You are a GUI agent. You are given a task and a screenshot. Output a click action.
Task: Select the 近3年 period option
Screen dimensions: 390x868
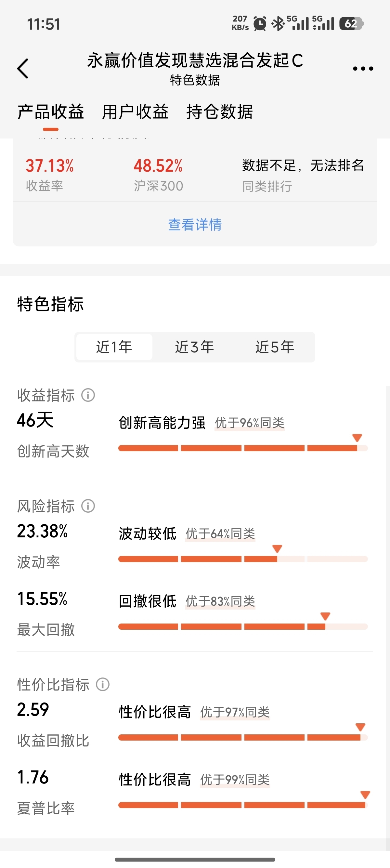tap(194, 347)
